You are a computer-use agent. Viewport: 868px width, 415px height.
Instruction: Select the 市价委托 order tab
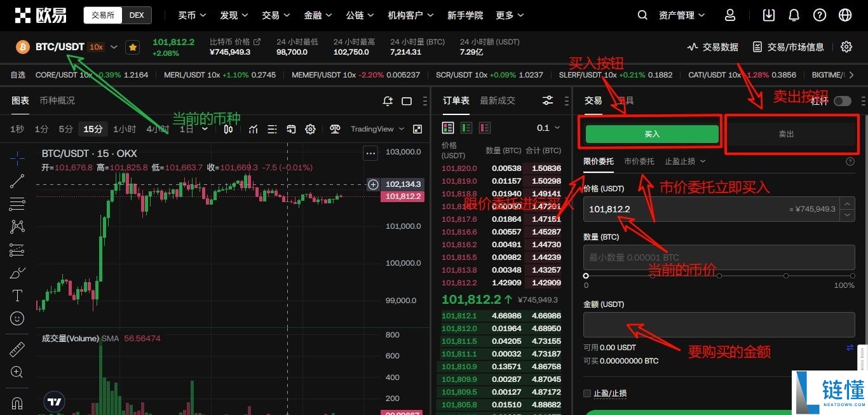639,161
